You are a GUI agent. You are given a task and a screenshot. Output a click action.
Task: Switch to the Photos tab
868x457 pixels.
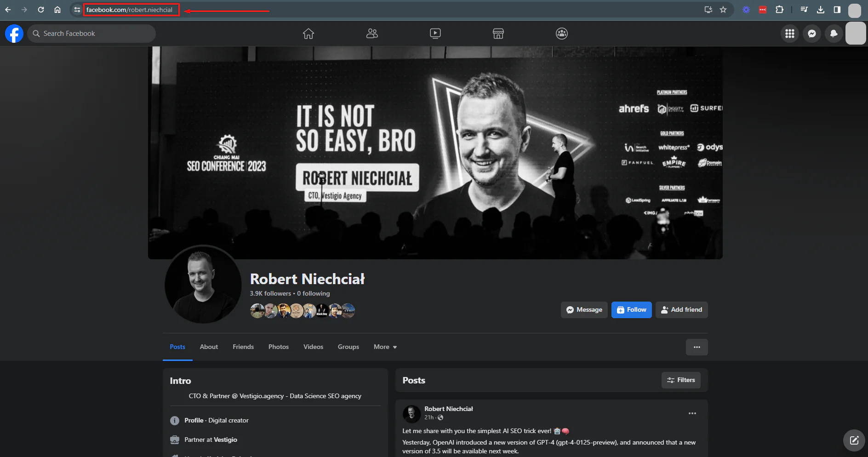pyautogui.click(x=279, y=347)
